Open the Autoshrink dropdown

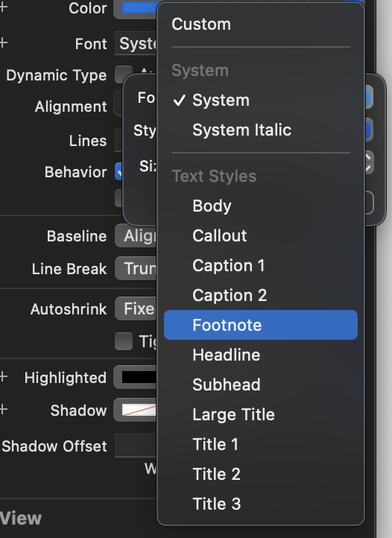136,308
